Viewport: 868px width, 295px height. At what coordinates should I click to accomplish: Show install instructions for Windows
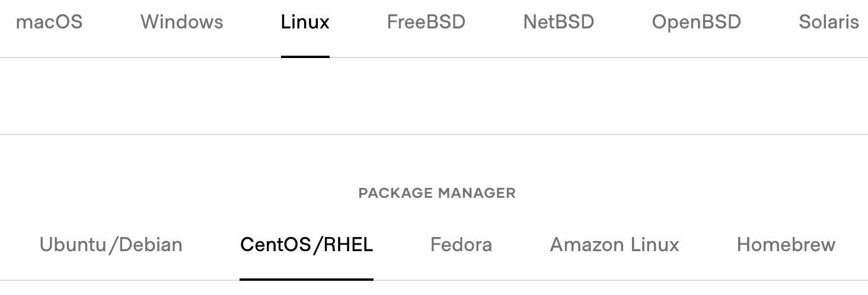coord(181,23)
